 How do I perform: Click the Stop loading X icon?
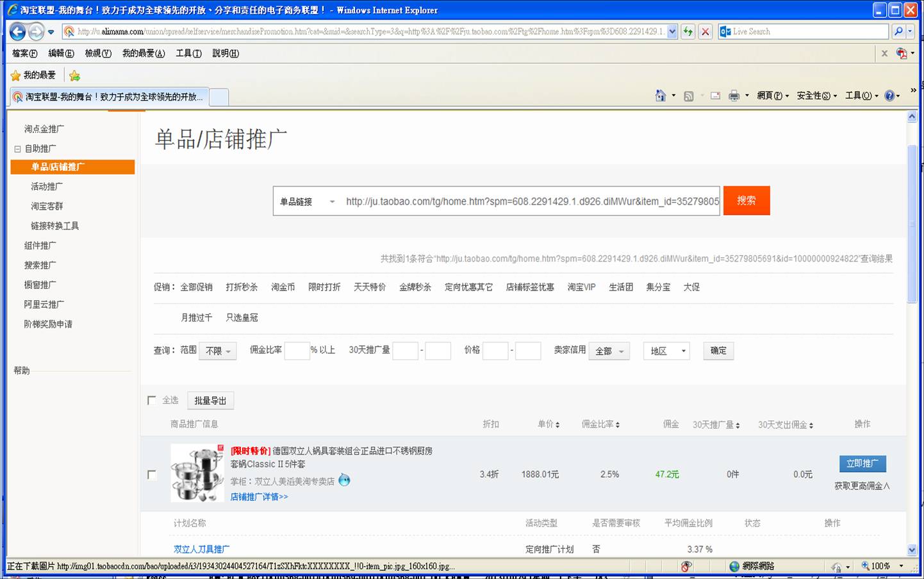coord(705,31)
